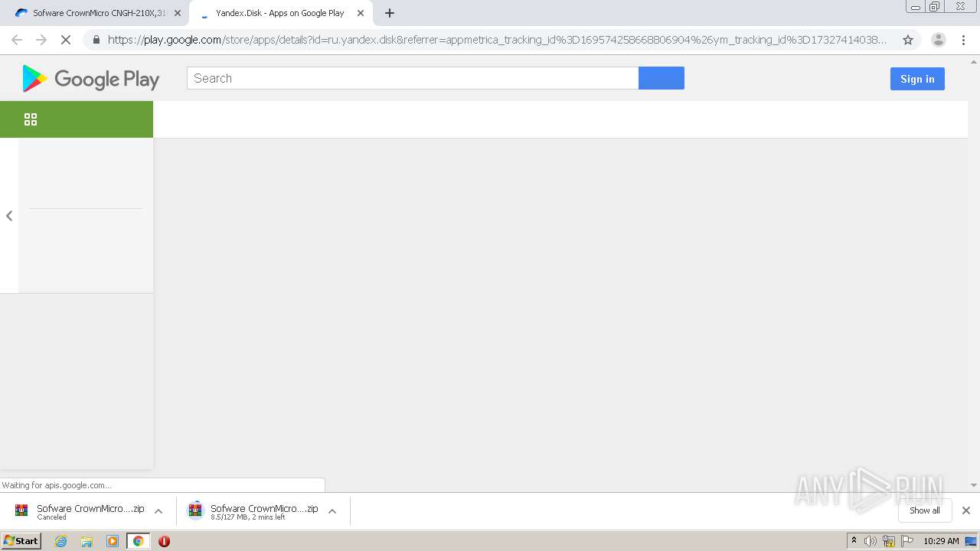Click the address bar URL
980x551 pixels.
498,40
